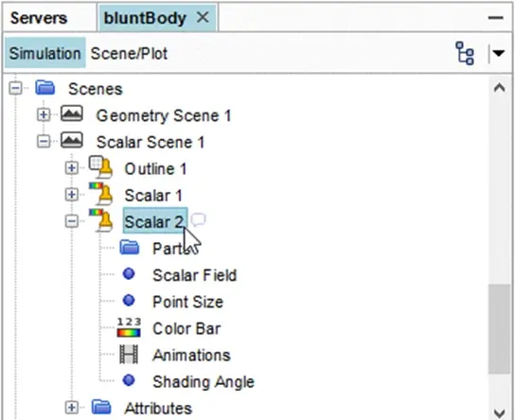Click the vertical scrollbar down arrow
This screenshot has width=515, height=420.
500,412
